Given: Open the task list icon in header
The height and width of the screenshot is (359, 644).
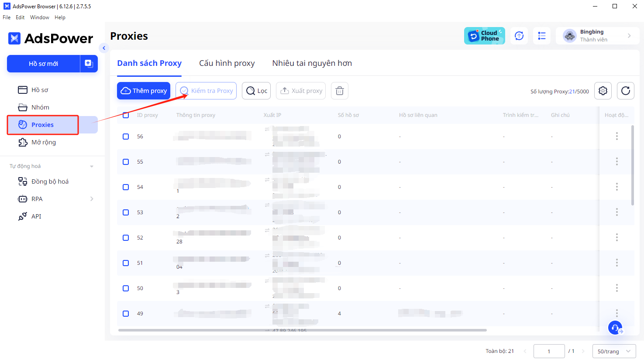Looking at the screenshot, I should pyautogui.click(x=542, y=36).
